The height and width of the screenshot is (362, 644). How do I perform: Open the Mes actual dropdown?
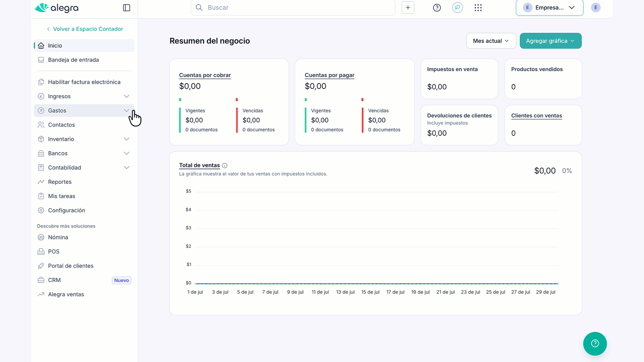click(491, 41)
